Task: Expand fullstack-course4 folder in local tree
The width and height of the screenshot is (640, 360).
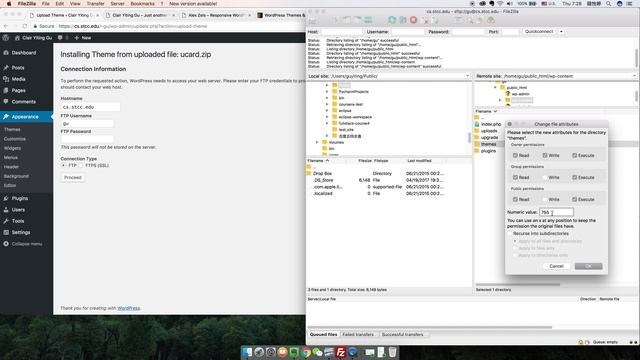Action: click(327, 123)
